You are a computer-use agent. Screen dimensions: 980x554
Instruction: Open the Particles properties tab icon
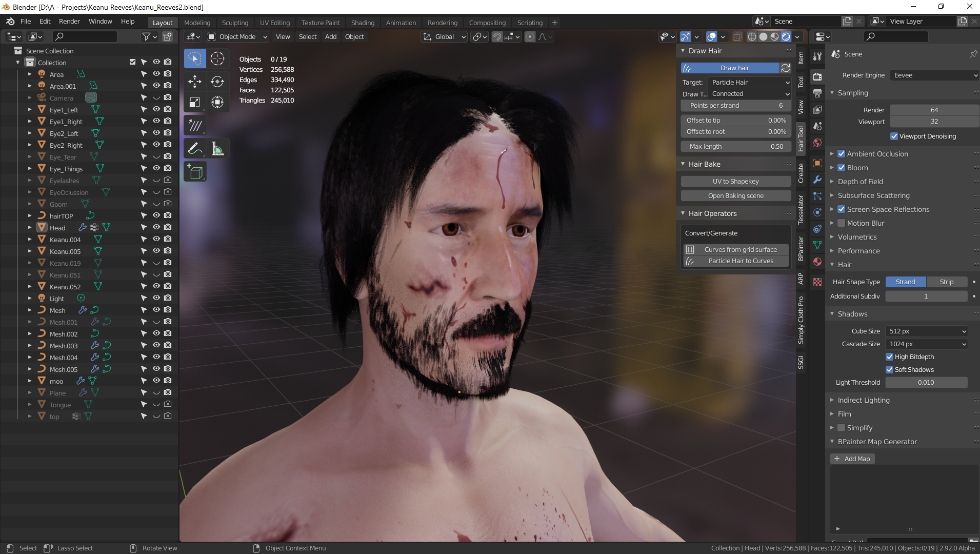(817, 196)
